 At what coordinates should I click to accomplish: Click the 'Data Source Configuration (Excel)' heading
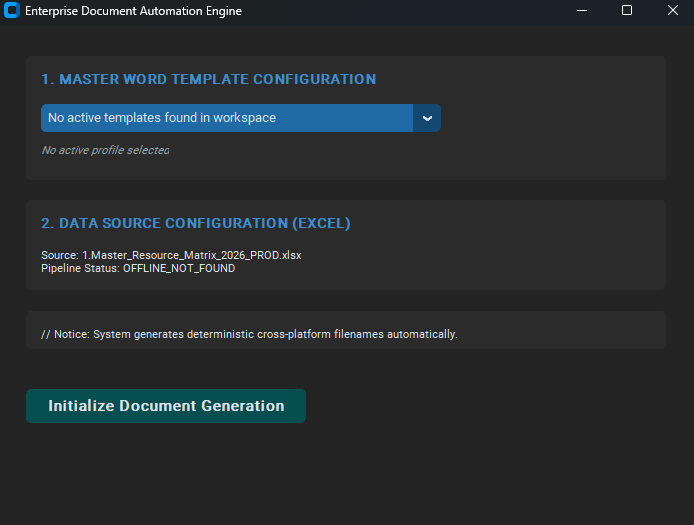[196, 223]
